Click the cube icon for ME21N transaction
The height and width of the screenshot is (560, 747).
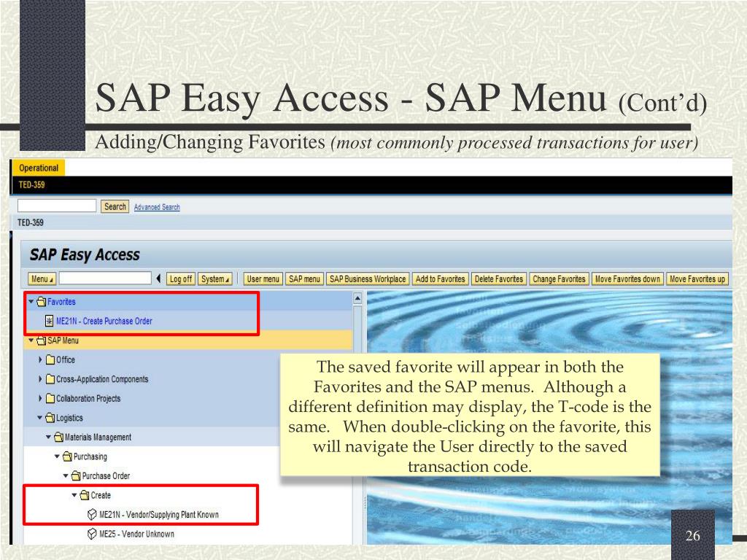tap(92, 514)
